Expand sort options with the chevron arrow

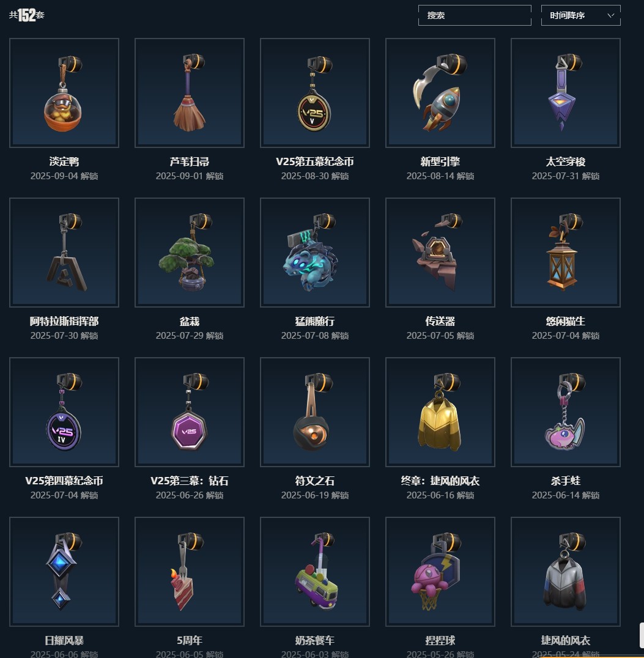tap(611, 15)
